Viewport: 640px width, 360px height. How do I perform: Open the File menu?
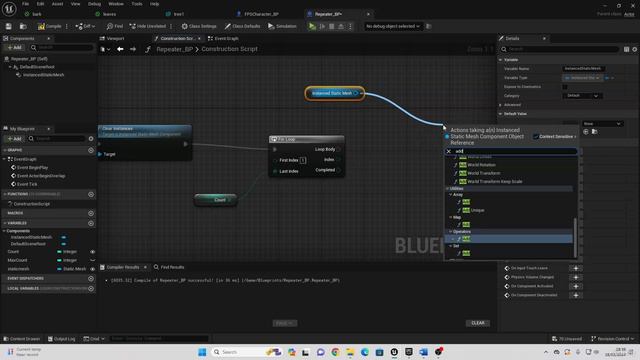point(25,4)
